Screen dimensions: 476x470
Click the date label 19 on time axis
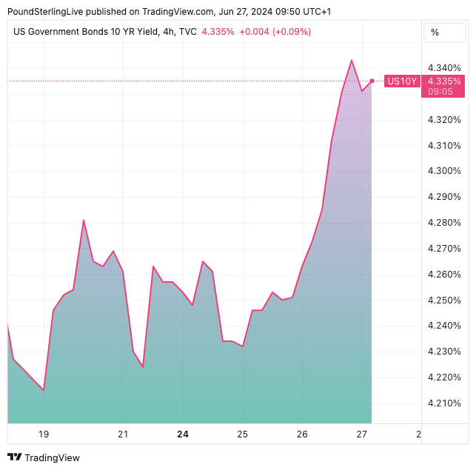click(x=44, y=434)
